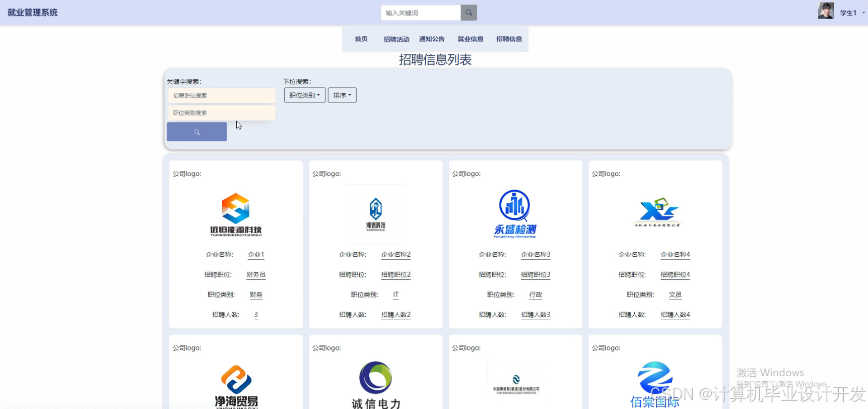868x409 pixels.
Task: Open the 就业信息 nav item
Action: click(471, 39)
